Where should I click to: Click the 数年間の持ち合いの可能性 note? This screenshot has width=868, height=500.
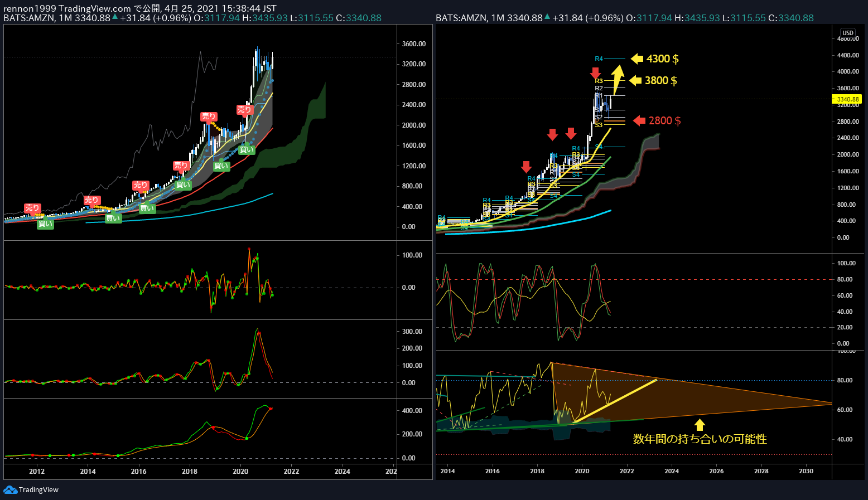click(700, 439)
